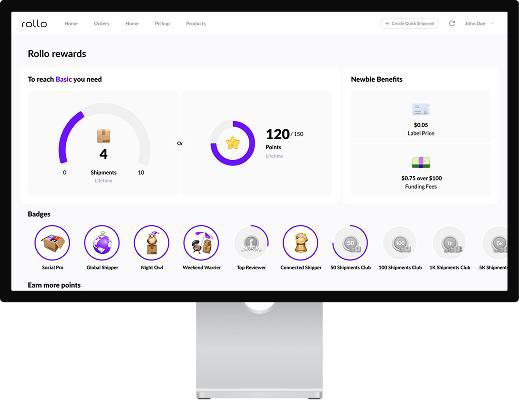Click the 'Newbie Benefits' heading

pyautogui.click(x=376, y=79)
